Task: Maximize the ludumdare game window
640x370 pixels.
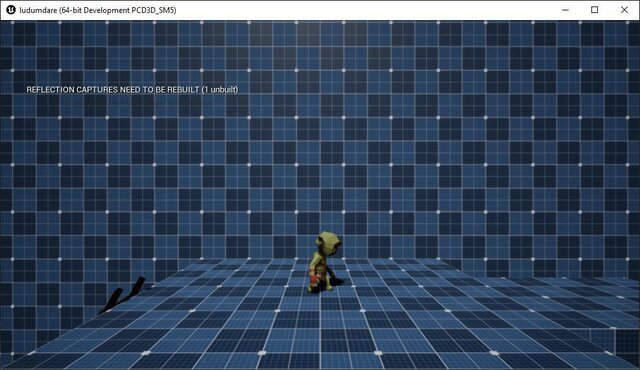Action: click(x=595, y=10)
